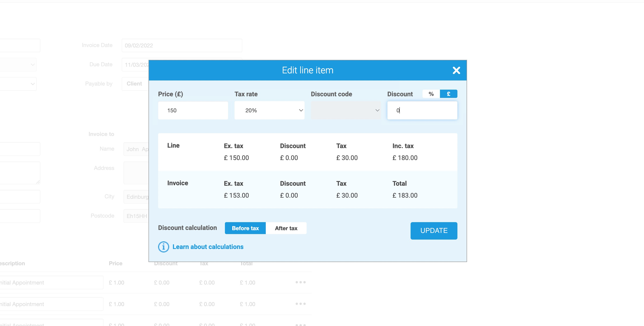Open the Learn about calculations link
Screen dimensions: 644x326
(208, 247)
